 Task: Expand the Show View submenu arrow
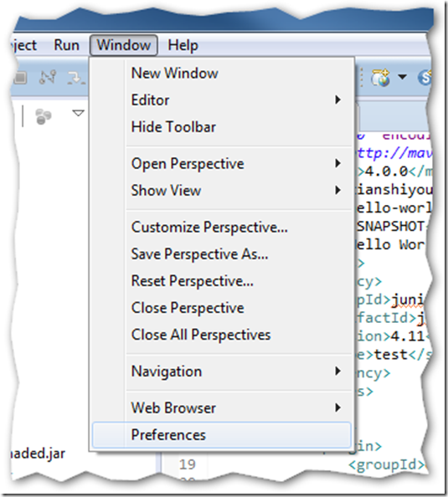point(338,191)
